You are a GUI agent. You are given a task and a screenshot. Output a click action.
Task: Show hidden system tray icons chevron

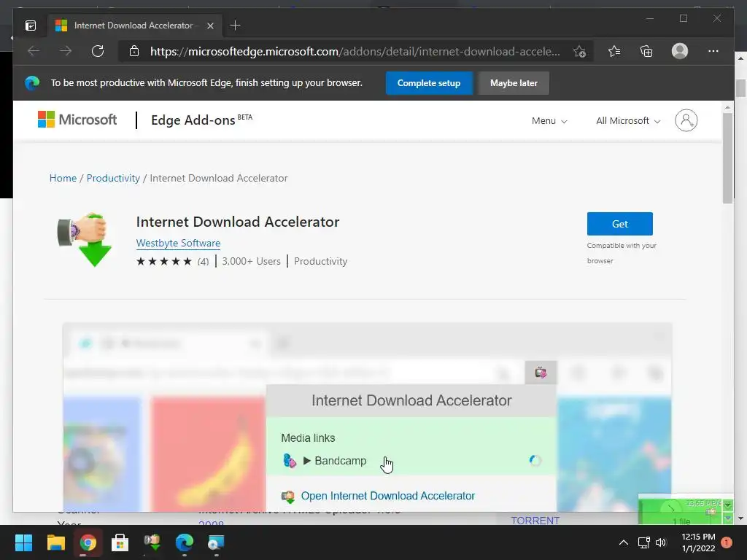pos(623,542)
